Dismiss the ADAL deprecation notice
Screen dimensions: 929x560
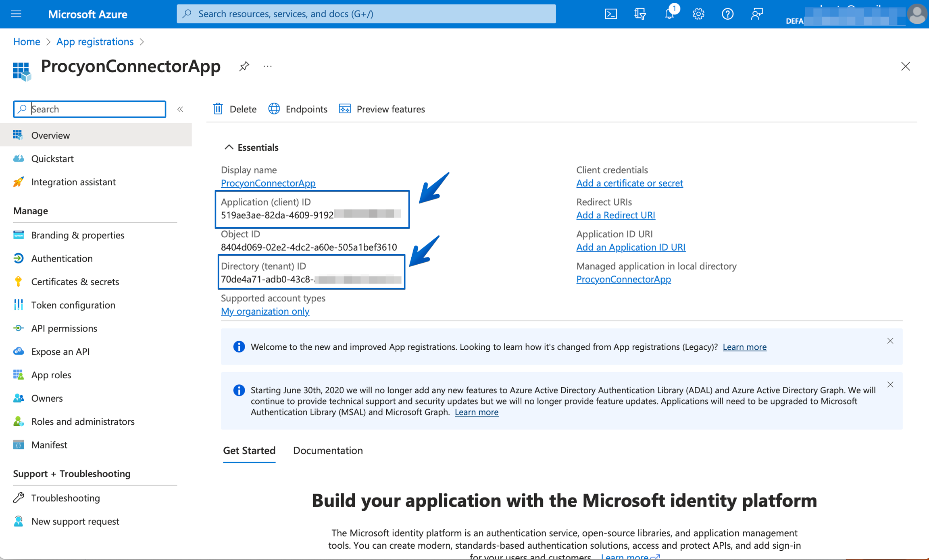pyautogui.click(x=890, y=385)
